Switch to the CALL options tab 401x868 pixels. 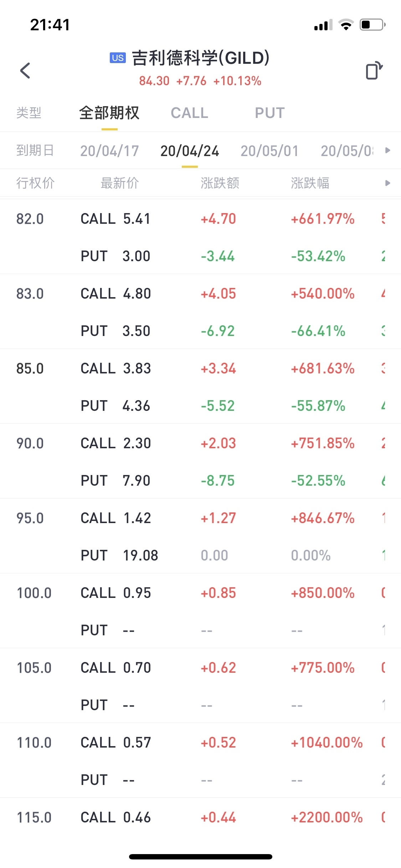[189, 113]
